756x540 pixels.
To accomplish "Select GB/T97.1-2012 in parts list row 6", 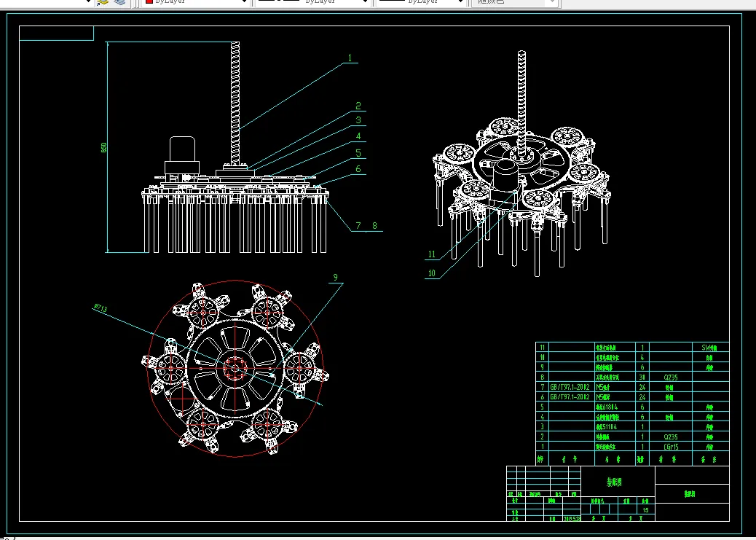I will click(570, 397).
